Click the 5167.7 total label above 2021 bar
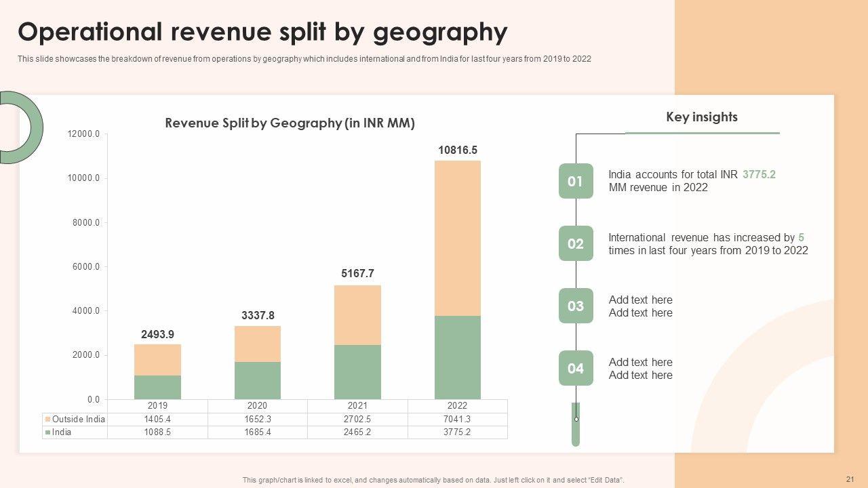 (357, 274)
